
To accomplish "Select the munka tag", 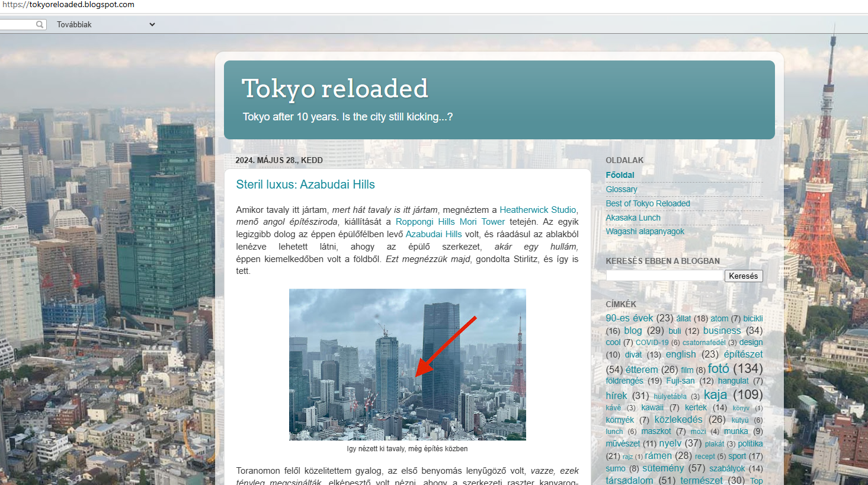I will (x=736, y=431).
